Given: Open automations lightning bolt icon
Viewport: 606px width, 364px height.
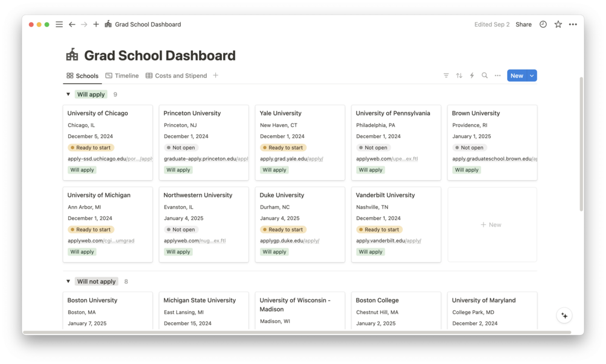Looking at the screenshot, I should click(472, 76).
